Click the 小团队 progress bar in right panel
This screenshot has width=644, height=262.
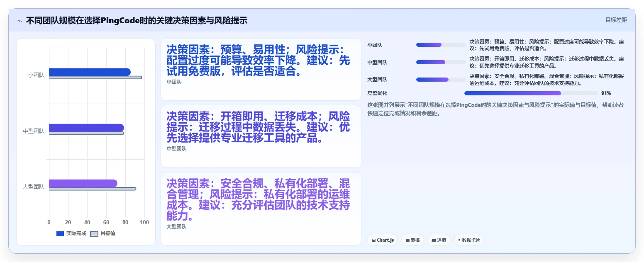[x=441, y=45]
